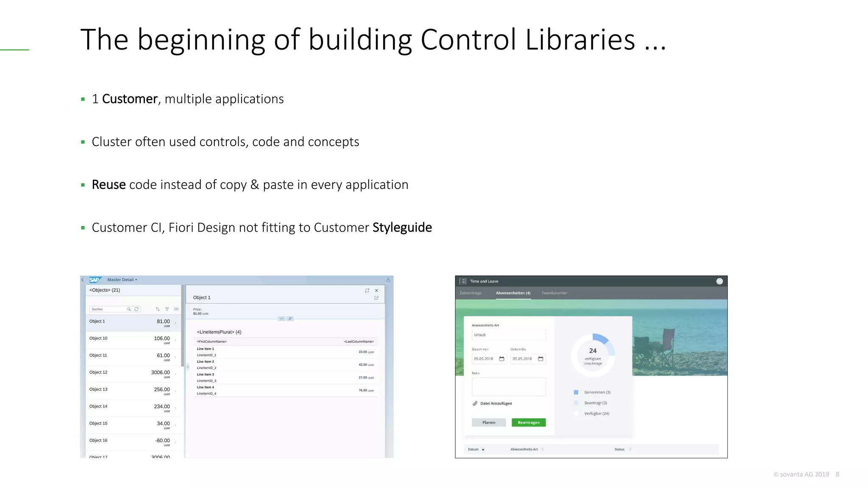Select Object 14 in the list
868x488 pixels.
pos(134,408)
